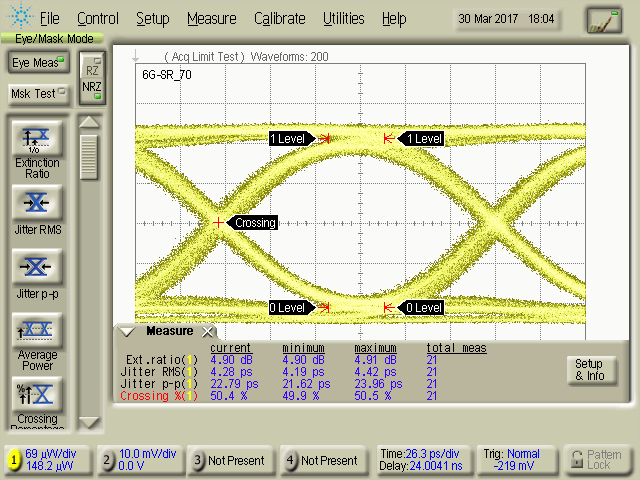The height and width of the screenshot is (480, 640).
Task: Select the right 1 Level marker label
Action: (x=421, y=139)
